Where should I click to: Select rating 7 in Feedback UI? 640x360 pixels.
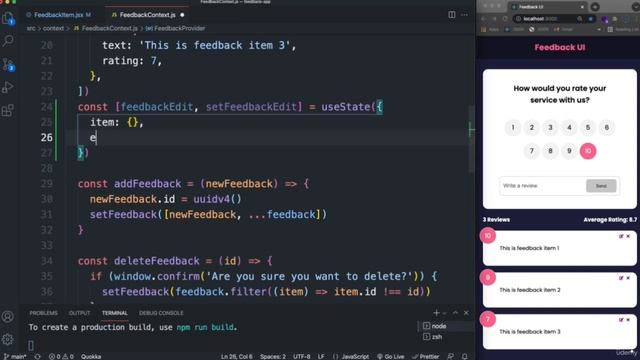[x=531, y=151]
